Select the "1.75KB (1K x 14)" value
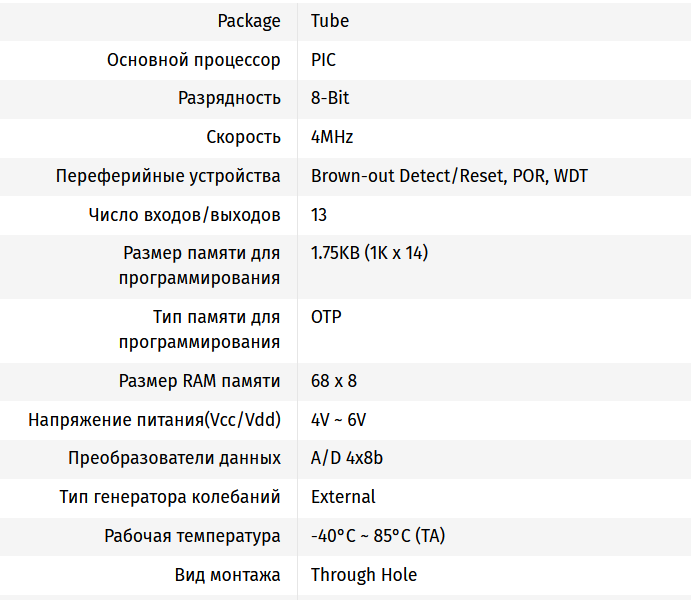Image resolution: width=691 pixels, height=600 pixels. [369, 253]
